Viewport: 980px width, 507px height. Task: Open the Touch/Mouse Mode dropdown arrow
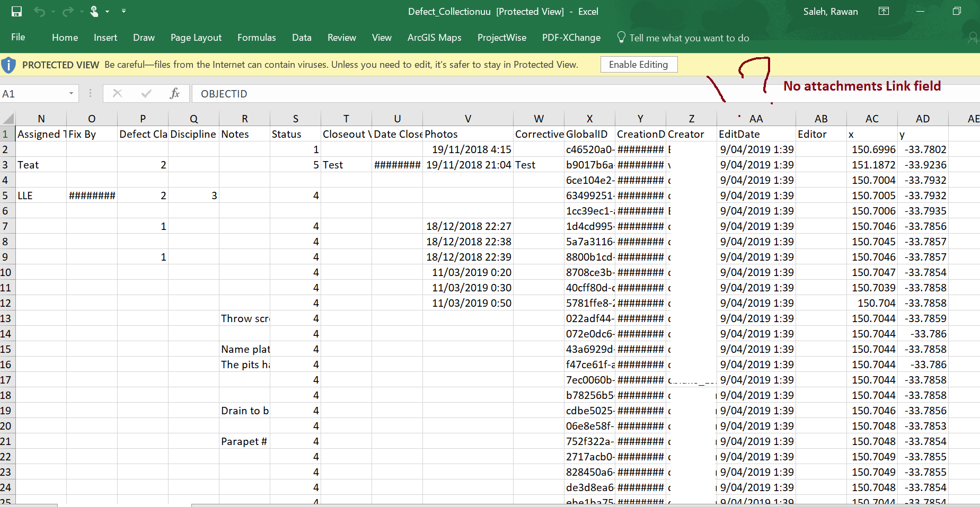coord(108,11)
